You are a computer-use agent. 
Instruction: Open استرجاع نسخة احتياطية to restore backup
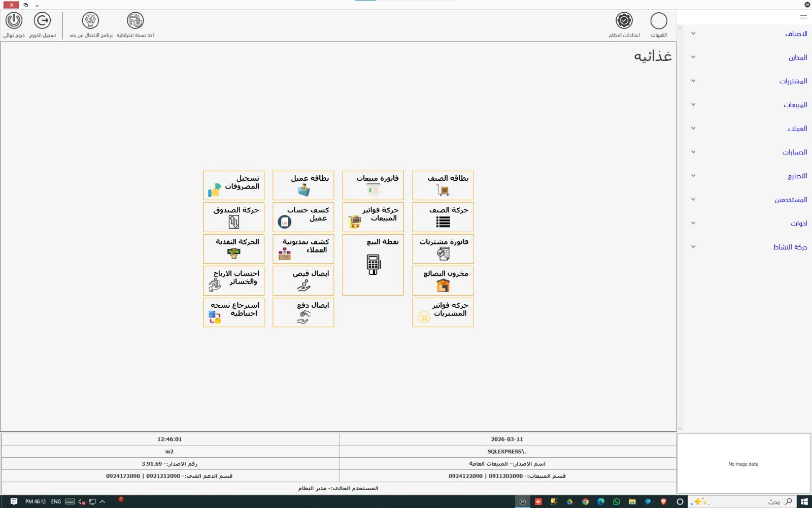[233, 312]
